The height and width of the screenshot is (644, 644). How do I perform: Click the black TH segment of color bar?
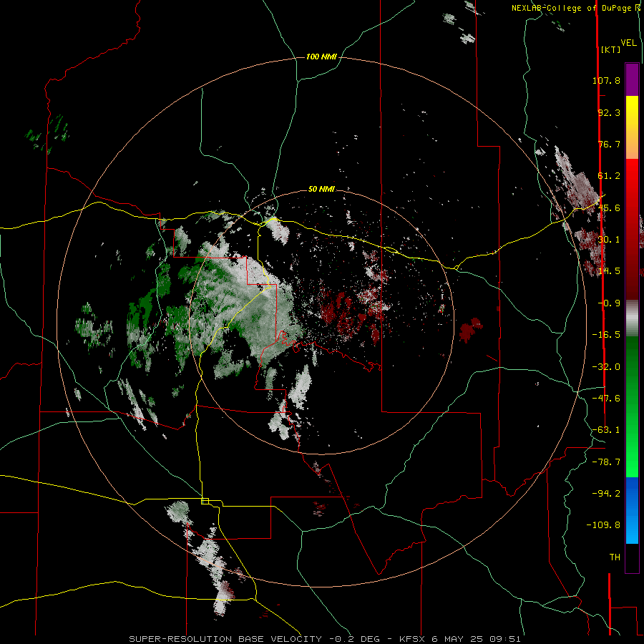point(632,557)
